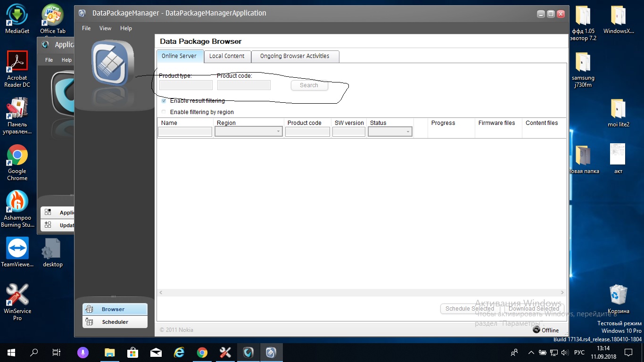Click the DataPackageManager logo icon
The width and height of the screenshot is (644, 362).
pos(113,63)
